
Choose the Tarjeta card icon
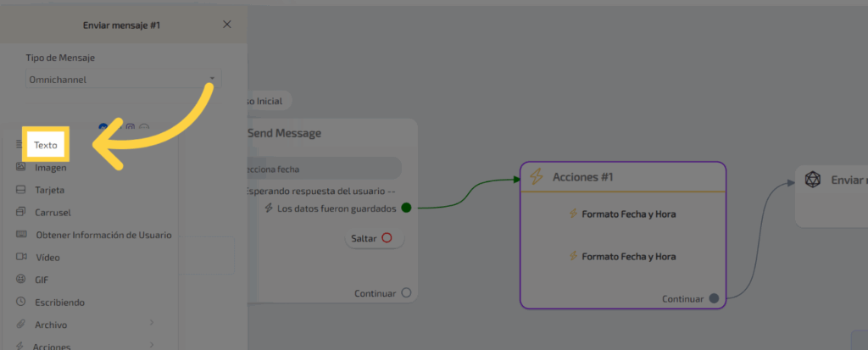pos(20,190)
